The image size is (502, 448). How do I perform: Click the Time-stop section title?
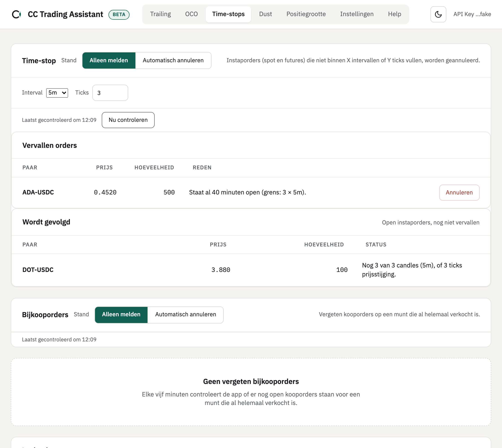coord(39,60)
